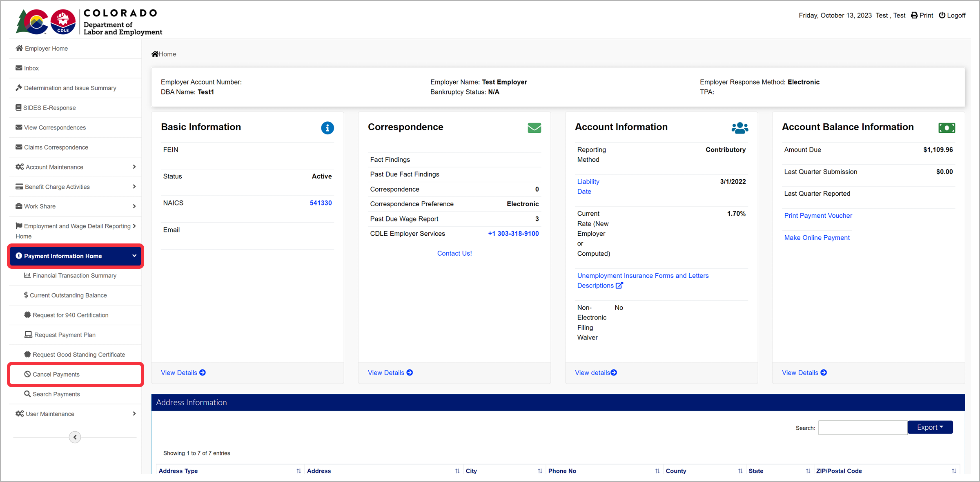Image resolution: width=980 pixels, height=482 pixels.
Task: Open Financial Transaction Summary menu item
Action: pos(74,276)
